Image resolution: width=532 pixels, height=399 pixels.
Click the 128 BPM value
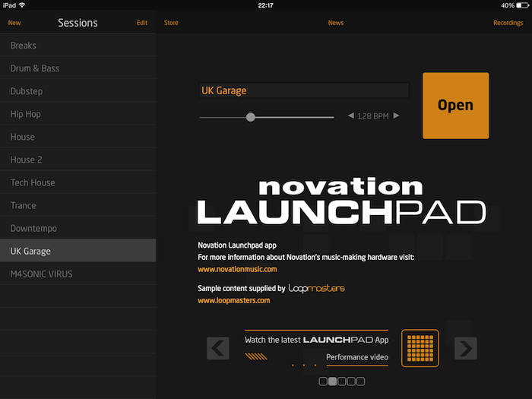click(373, 116)
